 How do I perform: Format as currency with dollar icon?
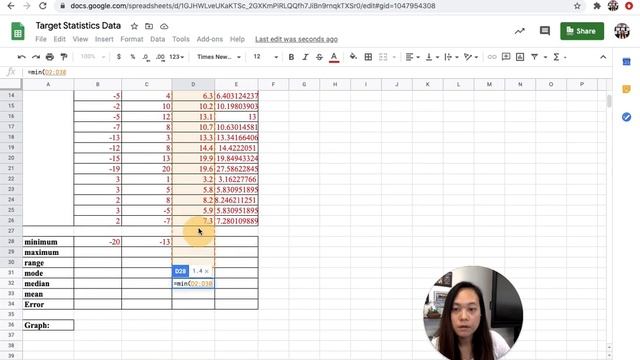[119, 57]
